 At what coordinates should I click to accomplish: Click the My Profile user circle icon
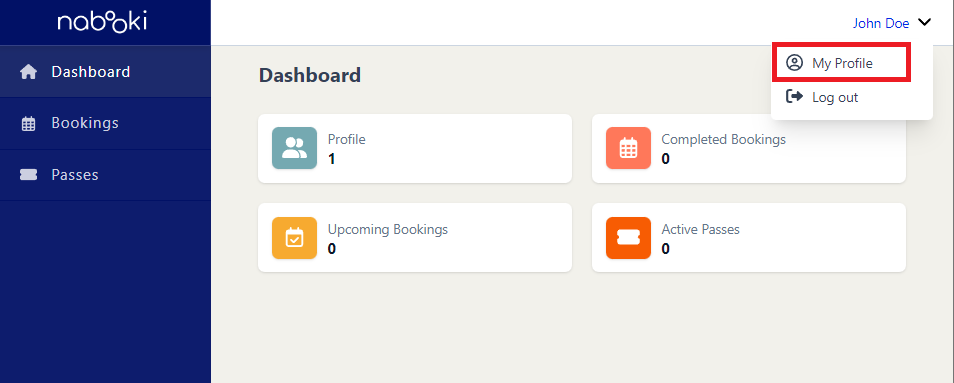click(794, 63)
